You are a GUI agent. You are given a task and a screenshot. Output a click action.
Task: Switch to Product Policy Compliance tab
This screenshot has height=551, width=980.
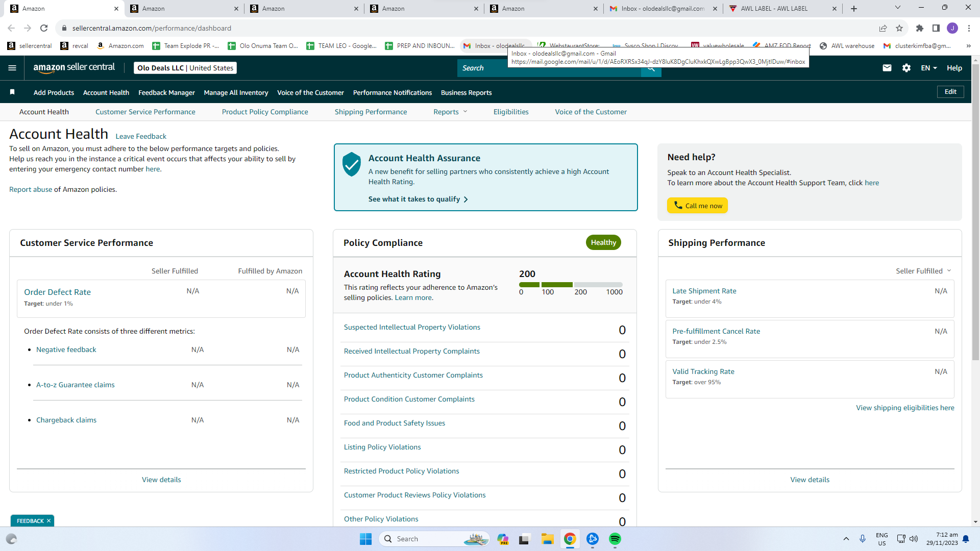[265, 112]
